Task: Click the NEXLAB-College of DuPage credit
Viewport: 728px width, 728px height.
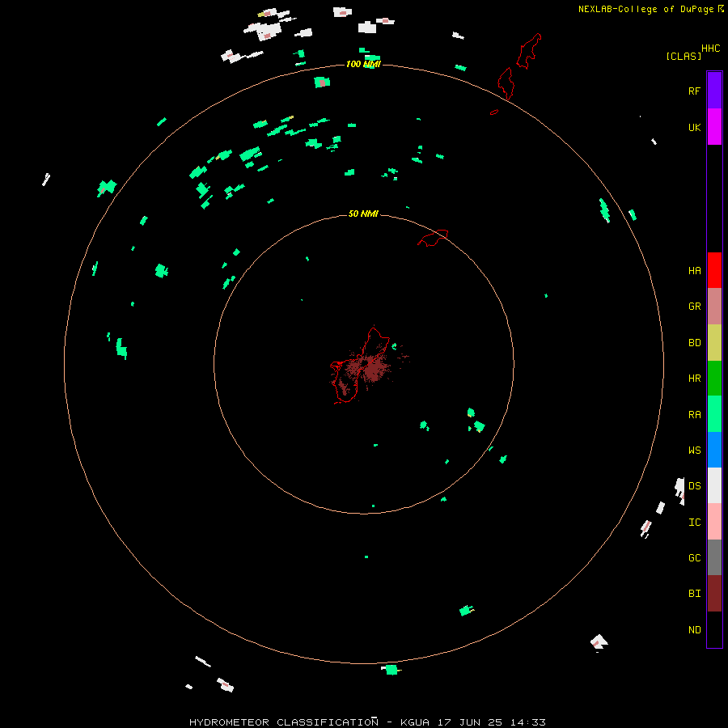Action: pos(645,9)
